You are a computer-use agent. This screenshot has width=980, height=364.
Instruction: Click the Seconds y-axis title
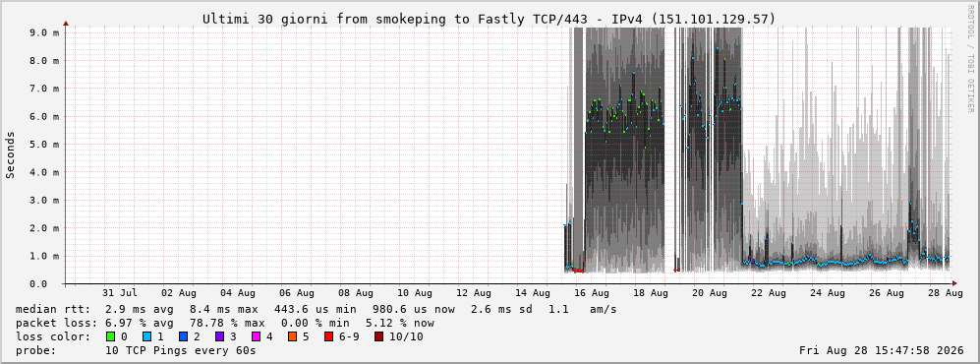coord(10,155)
